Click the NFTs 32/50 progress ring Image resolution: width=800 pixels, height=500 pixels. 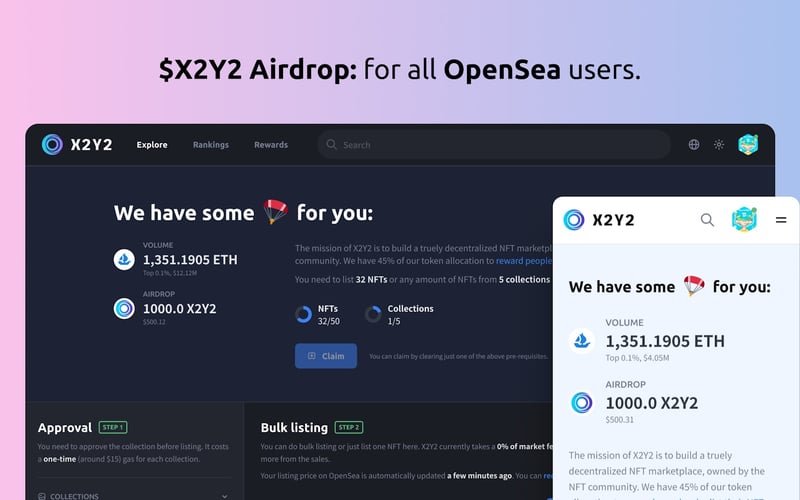tap(303, 314)
